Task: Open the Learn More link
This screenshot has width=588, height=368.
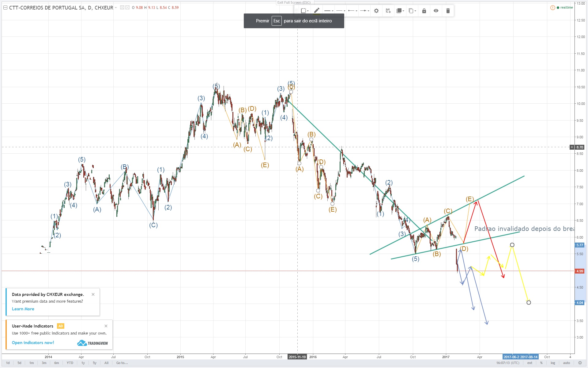Action: tap(23, 309)
